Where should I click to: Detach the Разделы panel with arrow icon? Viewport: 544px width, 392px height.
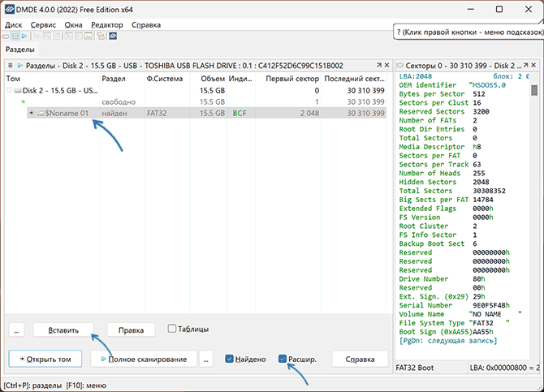(379, 65)
